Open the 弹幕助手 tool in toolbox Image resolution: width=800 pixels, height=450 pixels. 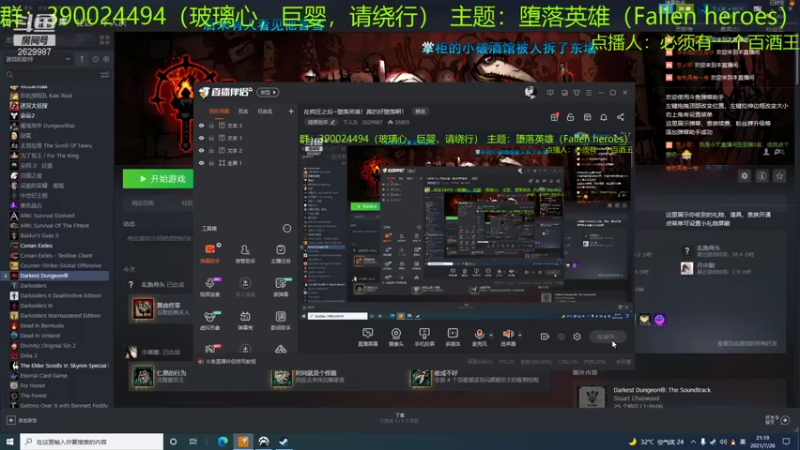pyautogui.click(x=210, y=254)
